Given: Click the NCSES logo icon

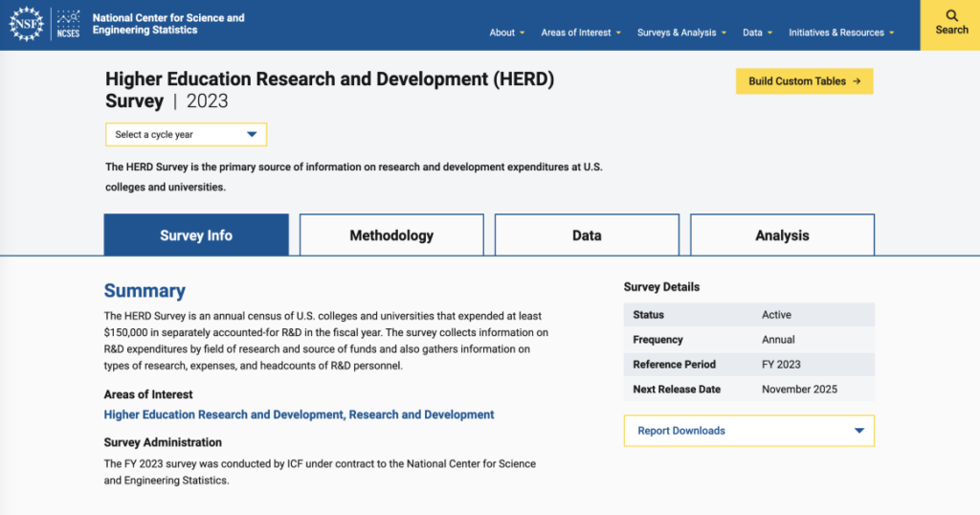Looking at the screenshot, I should point(68,24).
